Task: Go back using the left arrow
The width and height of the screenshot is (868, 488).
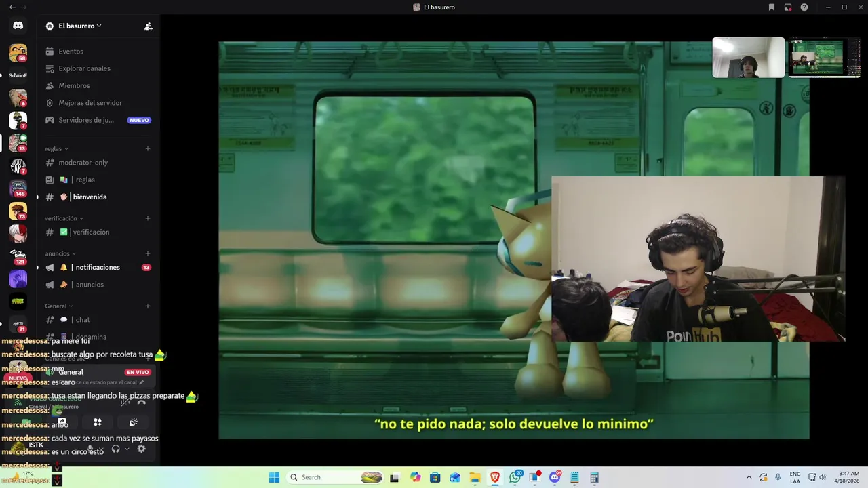Action: 12,7
